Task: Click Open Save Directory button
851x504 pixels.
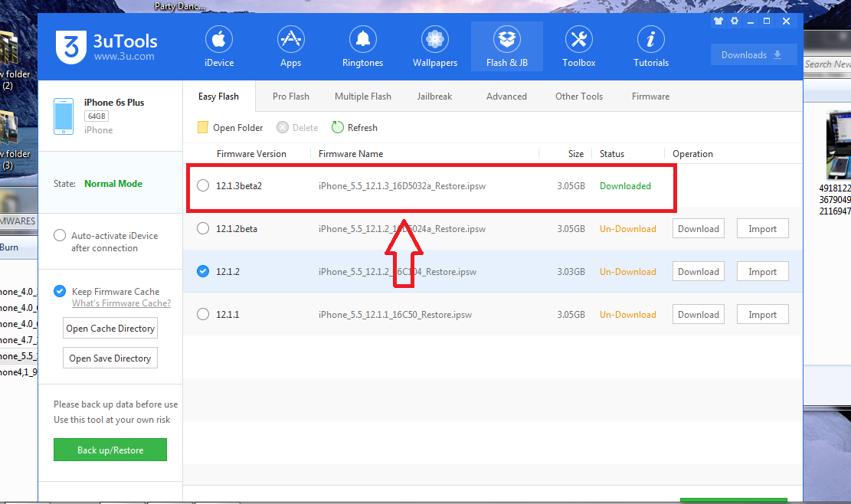Action: click(110, 358)
